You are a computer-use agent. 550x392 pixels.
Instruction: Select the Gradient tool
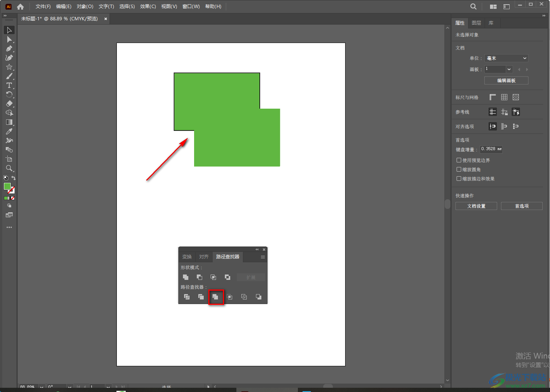pos(9,122)
